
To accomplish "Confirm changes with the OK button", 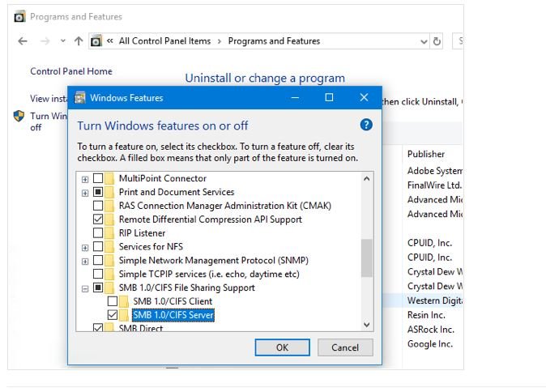I will coord(282,347).
